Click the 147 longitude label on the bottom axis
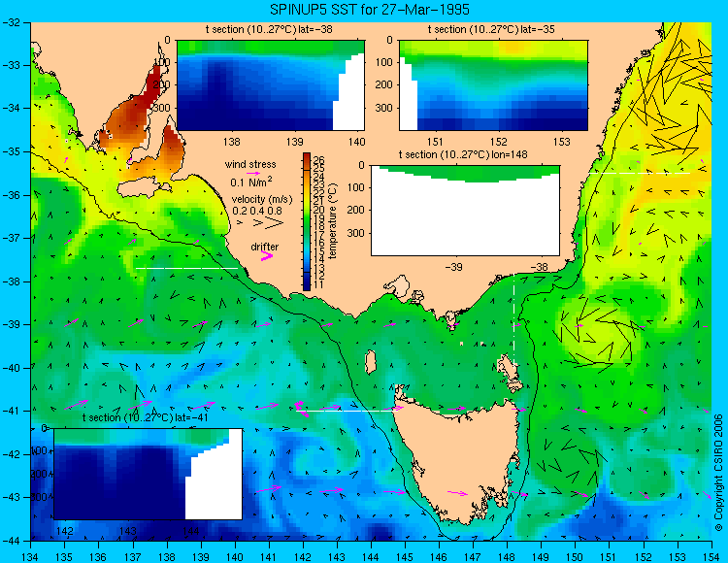Image resolution: width=728 pixels, height=563 pixels. 473,557
